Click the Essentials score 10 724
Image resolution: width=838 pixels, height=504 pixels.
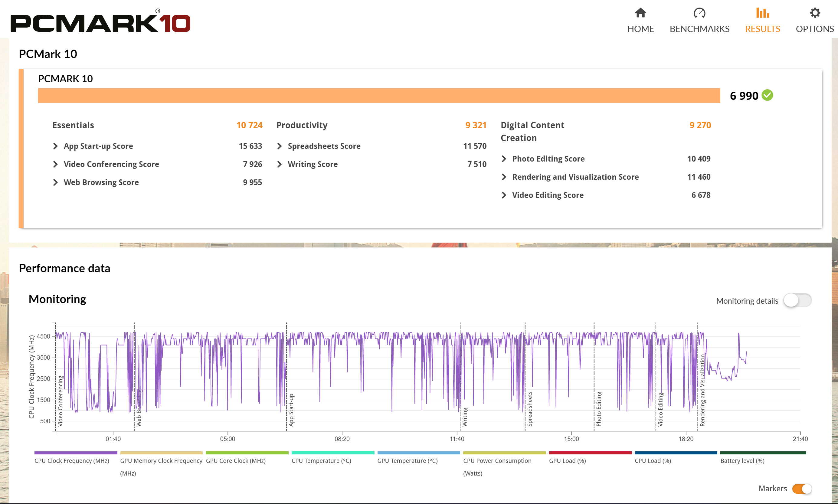pyautogui.click(x=249, y=125)
